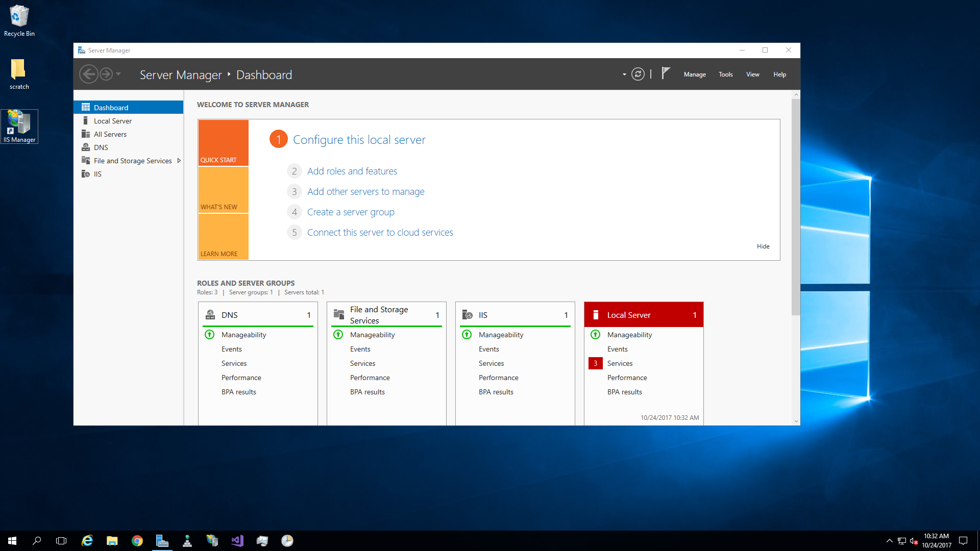Click the refresh icon in top toolbar
This screenshot has width=980, height=551.
pyautogui.click(x=638, y=74)
